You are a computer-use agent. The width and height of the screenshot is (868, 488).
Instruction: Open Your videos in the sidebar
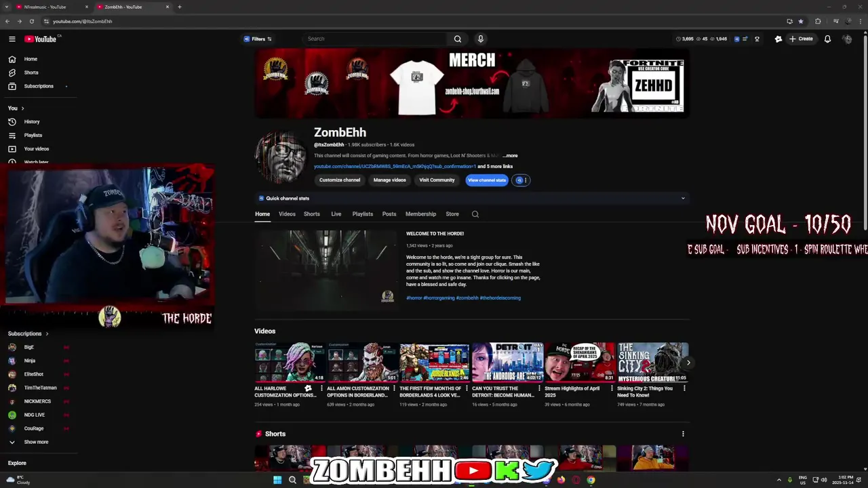click(x=37, y=149)
